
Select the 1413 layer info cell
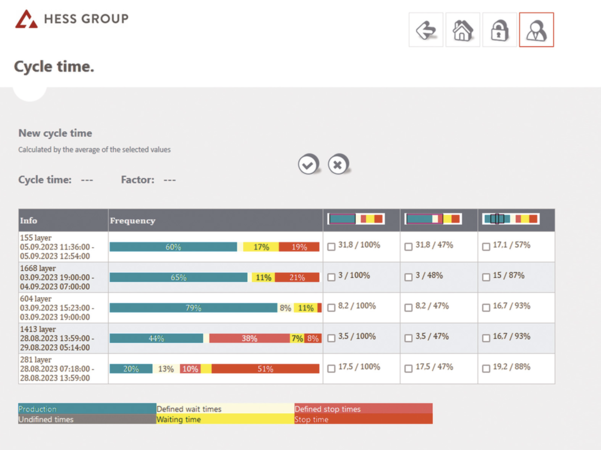pos(63,338)
